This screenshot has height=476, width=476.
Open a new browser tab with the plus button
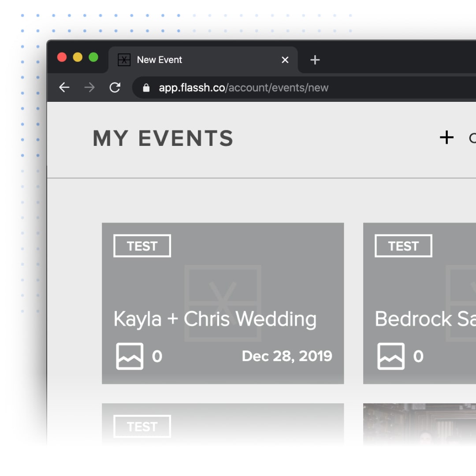click(x=315, y=59)
